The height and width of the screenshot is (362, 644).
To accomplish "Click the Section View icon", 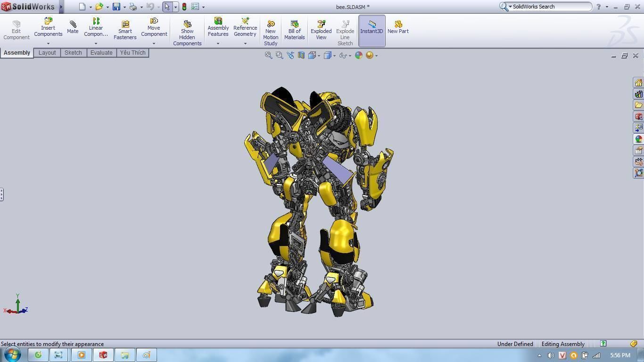I will 301,55.
